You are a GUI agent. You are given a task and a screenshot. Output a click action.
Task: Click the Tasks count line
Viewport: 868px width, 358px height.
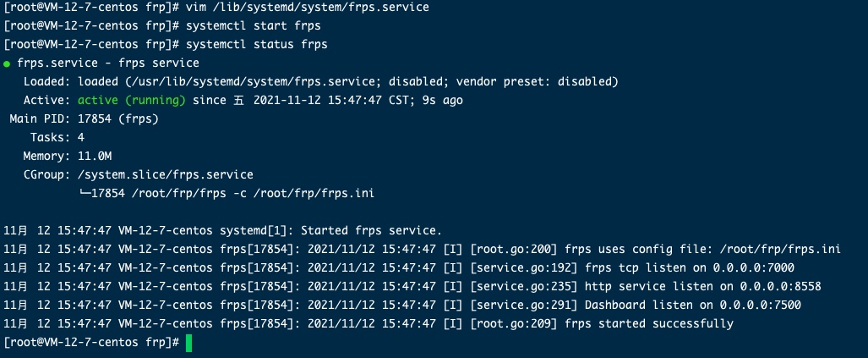[x=57, y=137]
